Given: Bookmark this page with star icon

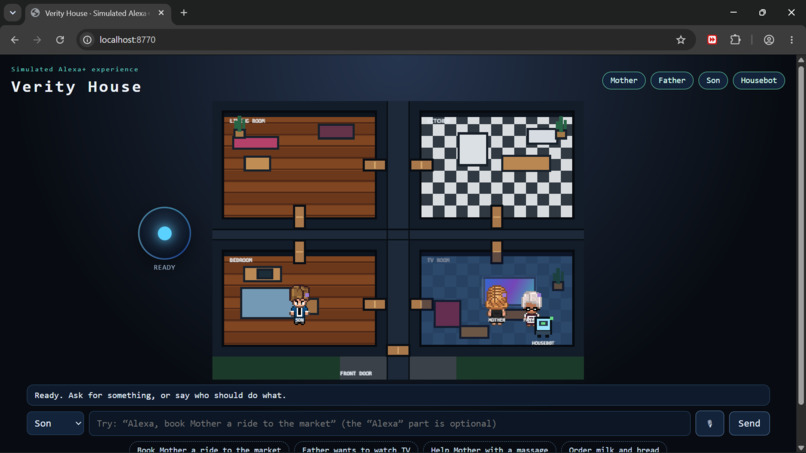Looking at the screenshot, I should (x=681, y=40).
